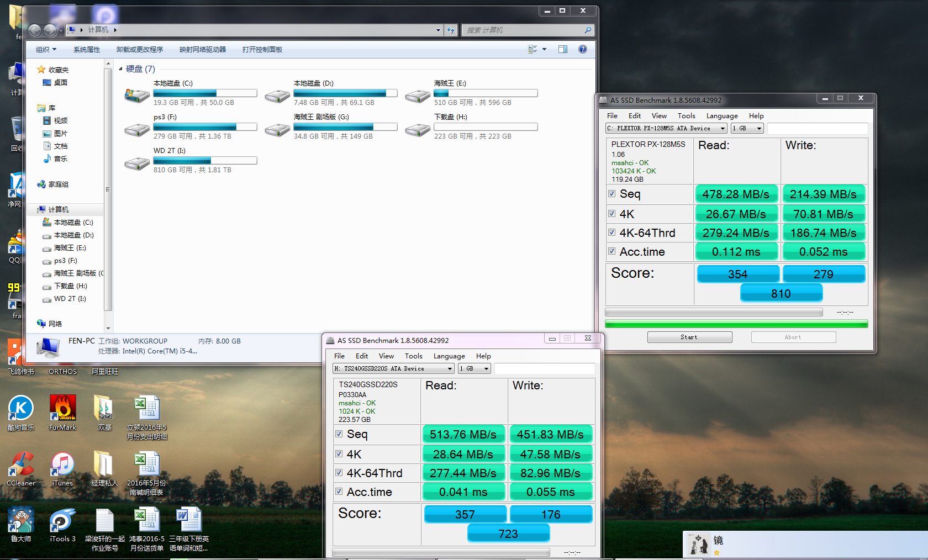This screenshot has height=560, width=928.
Task: Toggle Acc.time checkbox in PLEXTOR benchmark window
Action: point(611,251)
